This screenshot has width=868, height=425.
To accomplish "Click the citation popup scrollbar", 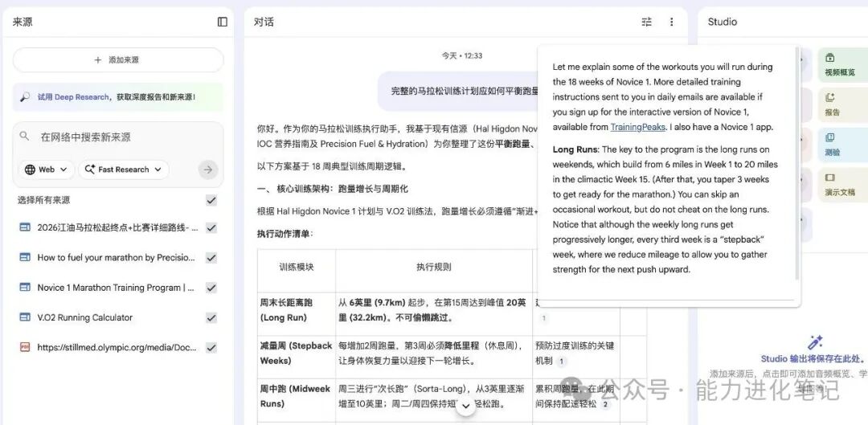I will [797, 163].
